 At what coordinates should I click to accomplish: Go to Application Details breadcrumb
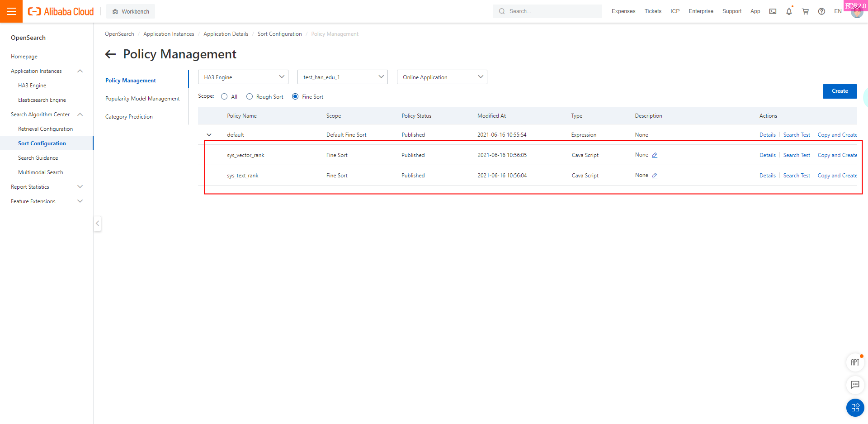point(226,34)
